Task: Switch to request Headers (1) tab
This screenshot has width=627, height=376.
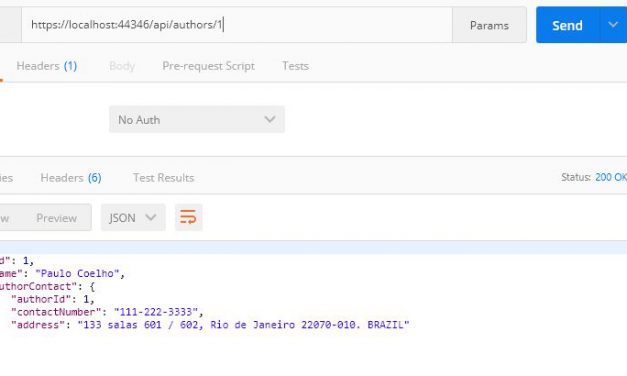Action: (47, 66)
